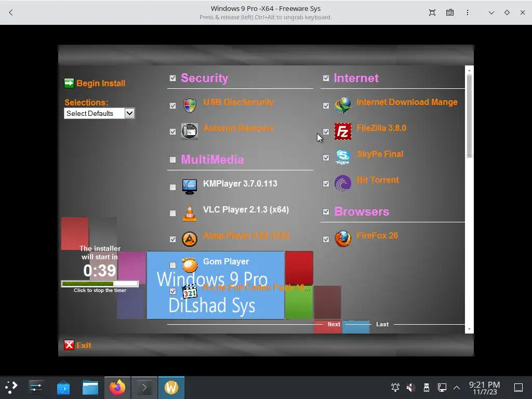This screenshot has height=399, width=532.
Task: Uncheck the USB DiscSecurity checkbox
Action: tap(172, 106)
